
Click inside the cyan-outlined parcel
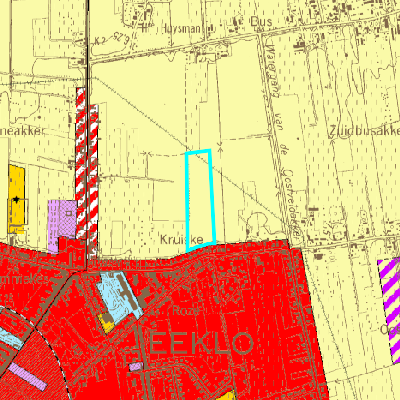point(200,200)
